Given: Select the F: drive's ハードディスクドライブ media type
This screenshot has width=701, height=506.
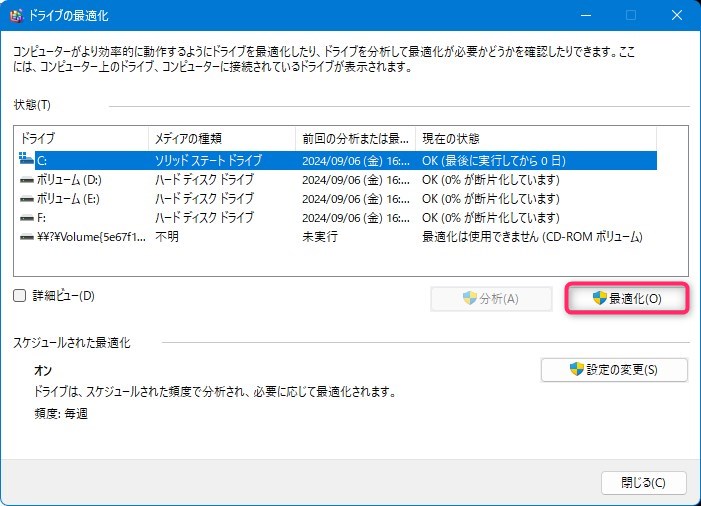Looking at the screenshot, I should tap(204, 217).
